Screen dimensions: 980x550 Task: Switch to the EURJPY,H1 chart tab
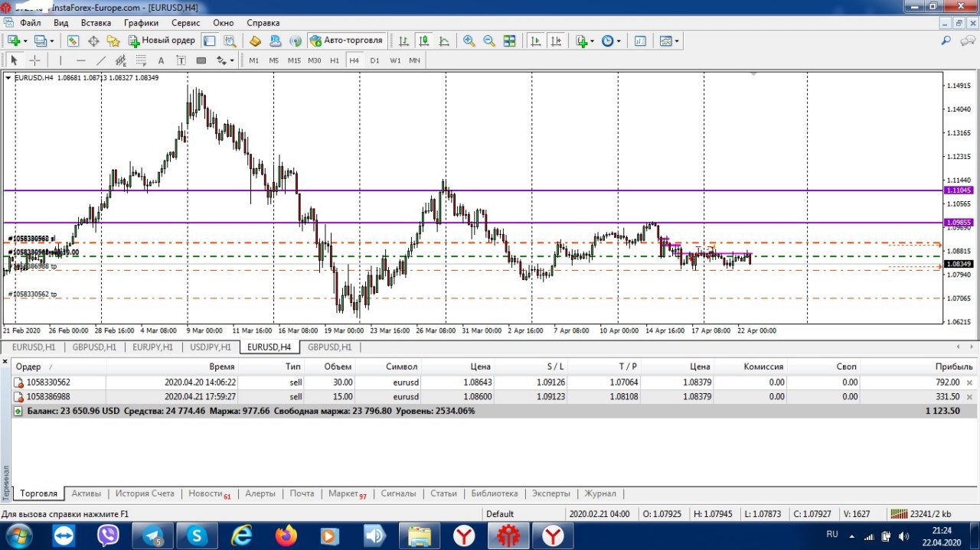tap(152, 347)
